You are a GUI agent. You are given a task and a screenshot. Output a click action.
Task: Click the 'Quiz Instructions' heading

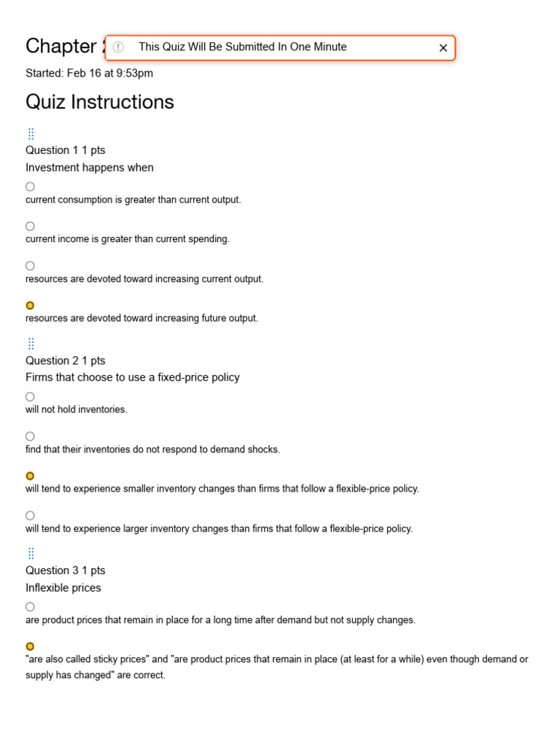pos(100,102)
